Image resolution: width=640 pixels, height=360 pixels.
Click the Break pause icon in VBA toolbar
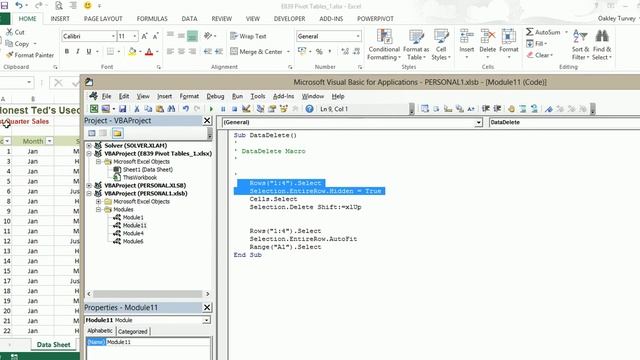[223, 109]
